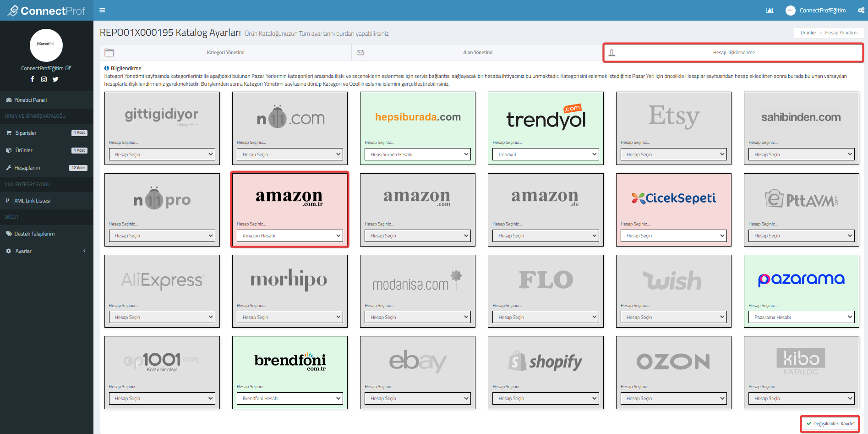Open the n11pro account dropdown
Screen dimensions: 868x434
[x=162, y=236]
